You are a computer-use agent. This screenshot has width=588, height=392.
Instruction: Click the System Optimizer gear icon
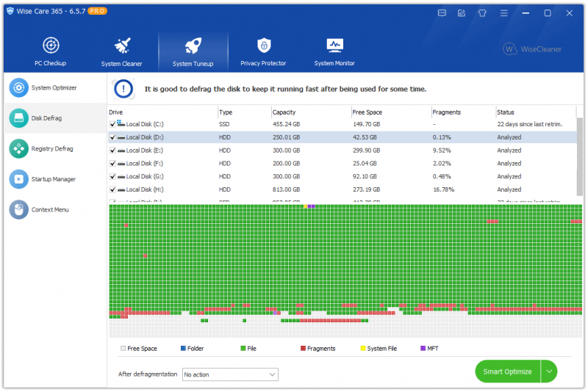tap(19, 87)
